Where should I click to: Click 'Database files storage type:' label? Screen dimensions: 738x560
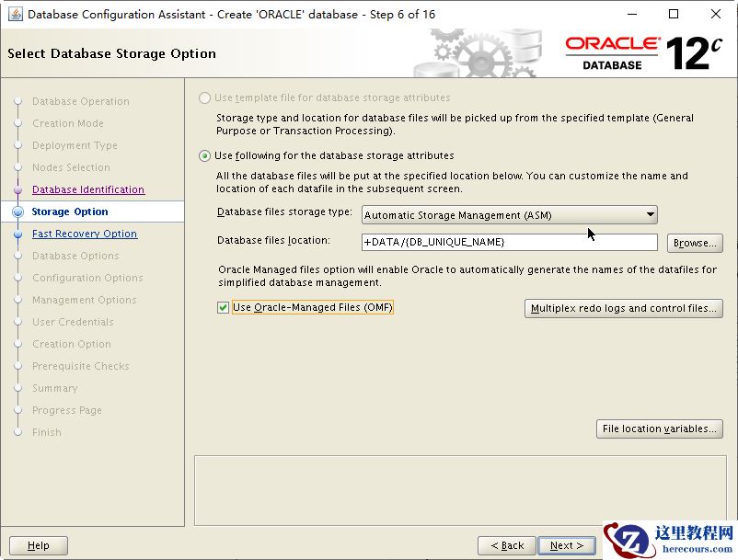click(x=284, y=212)
